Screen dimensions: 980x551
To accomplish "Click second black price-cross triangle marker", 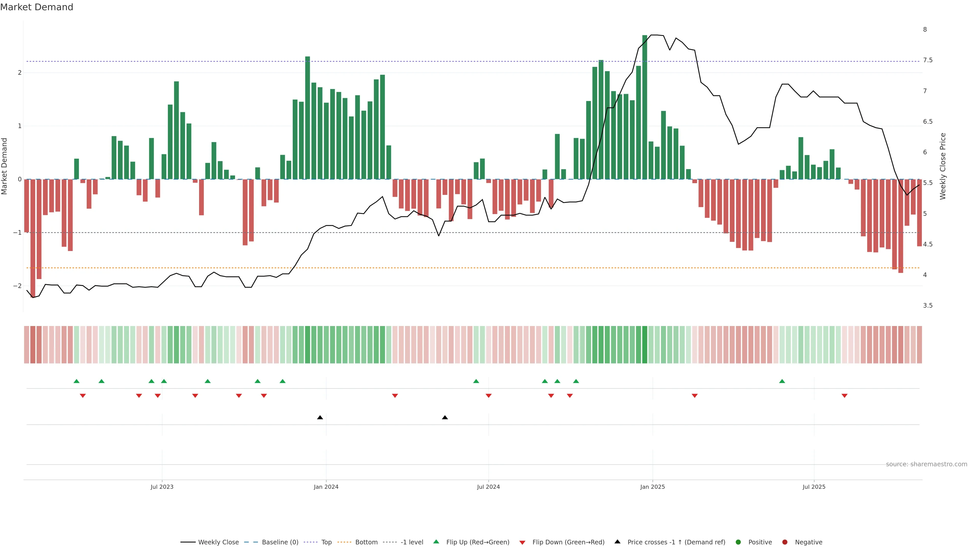I will 445,418.
